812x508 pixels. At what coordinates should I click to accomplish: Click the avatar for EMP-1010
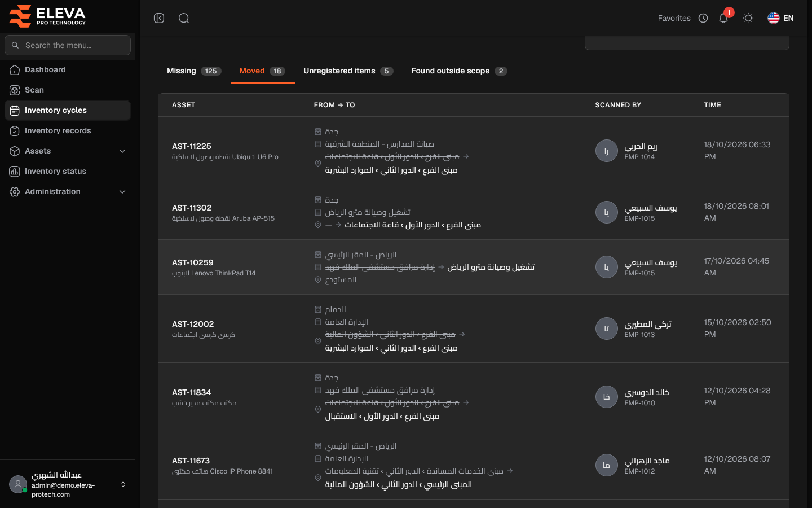point(606,397)
